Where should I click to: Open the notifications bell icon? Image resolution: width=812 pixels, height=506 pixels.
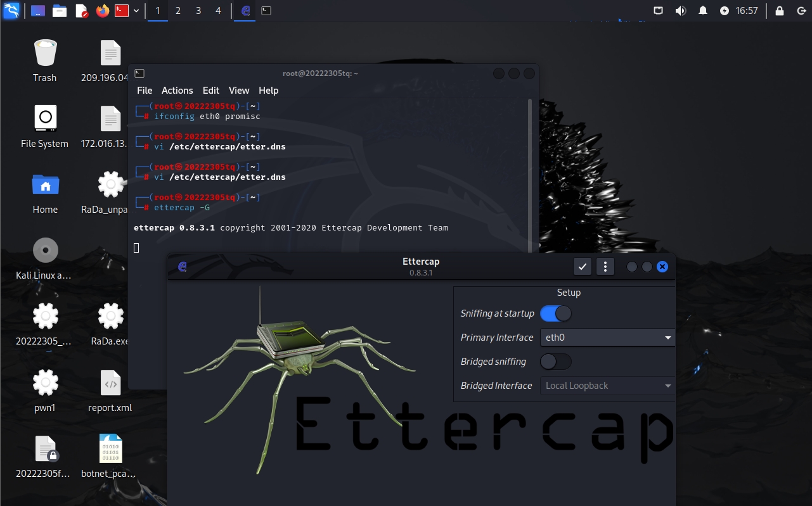pos(703,11)
